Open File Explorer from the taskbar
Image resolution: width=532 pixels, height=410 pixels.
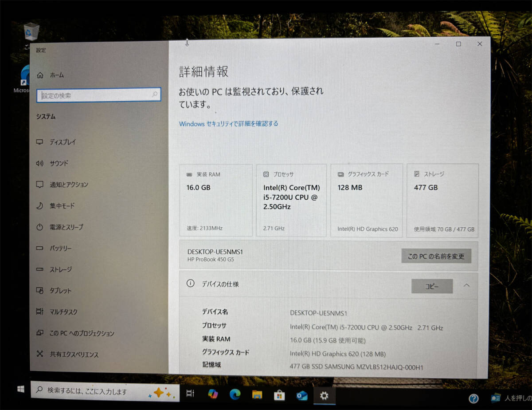(x=257, y=394)
